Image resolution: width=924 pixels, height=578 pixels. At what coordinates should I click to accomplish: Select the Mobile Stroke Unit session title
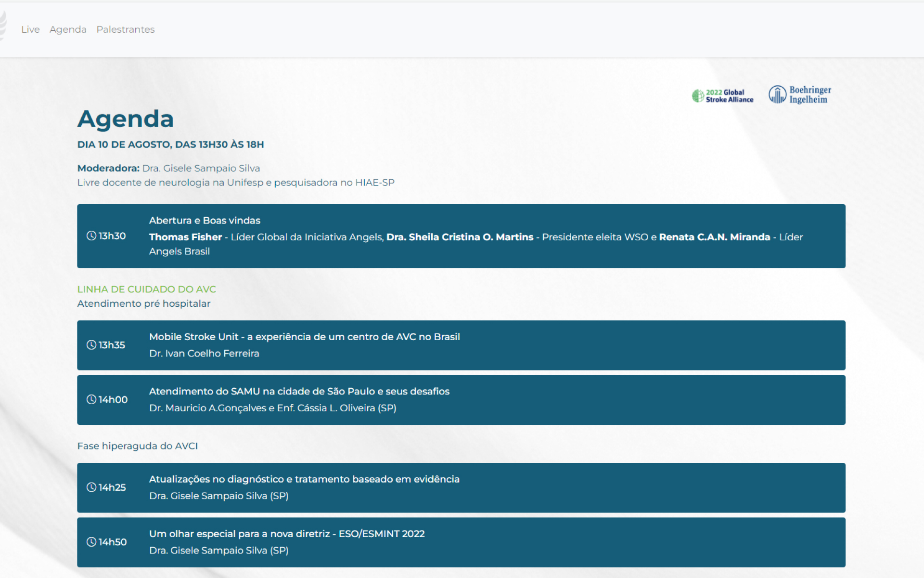coord(304,337)
